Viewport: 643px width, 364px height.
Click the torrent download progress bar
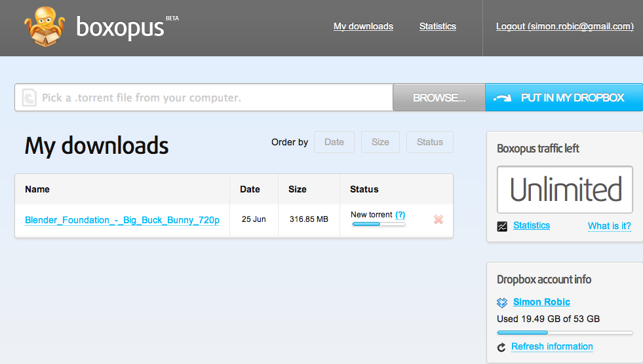click(378, 224)
